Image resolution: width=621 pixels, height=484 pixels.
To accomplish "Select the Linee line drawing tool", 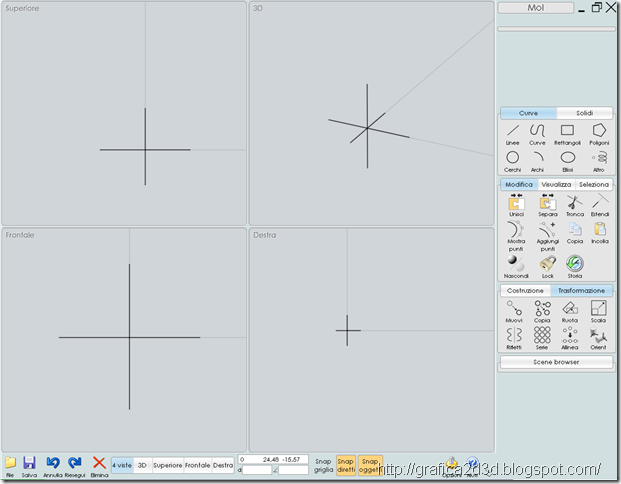I will (x=512, y=134).
